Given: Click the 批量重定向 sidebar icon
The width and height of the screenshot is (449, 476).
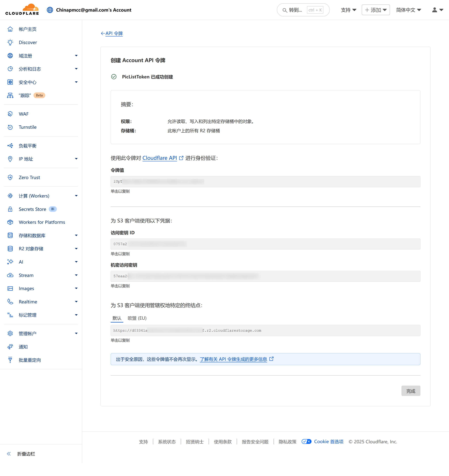Looking at the screenshot, I should tap(10, 360).
